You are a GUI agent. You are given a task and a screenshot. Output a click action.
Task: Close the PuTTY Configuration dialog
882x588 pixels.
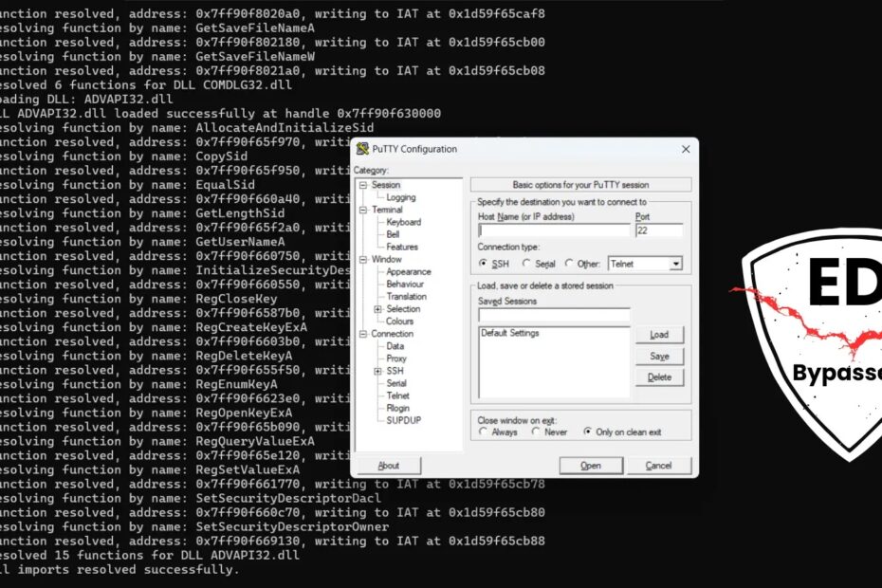[685, 149]
